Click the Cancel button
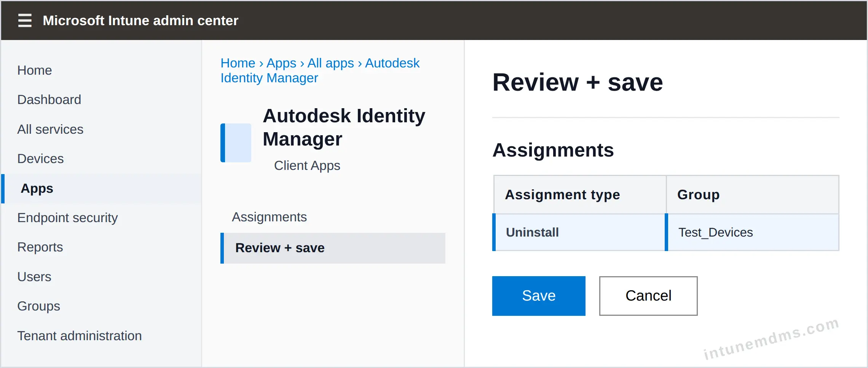 point(648,296)
